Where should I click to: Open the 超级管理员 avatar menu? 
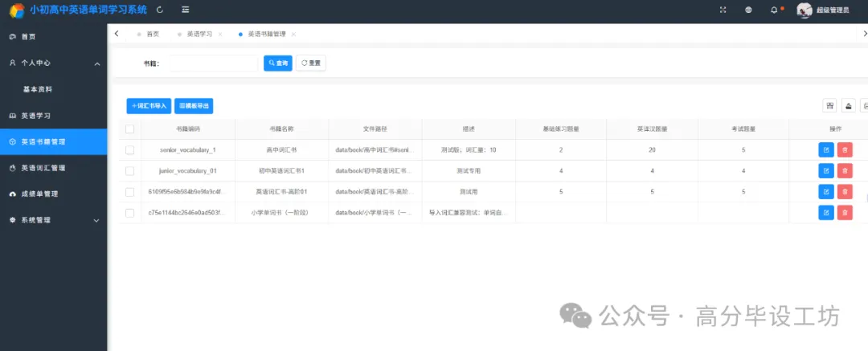pos(805,10)
